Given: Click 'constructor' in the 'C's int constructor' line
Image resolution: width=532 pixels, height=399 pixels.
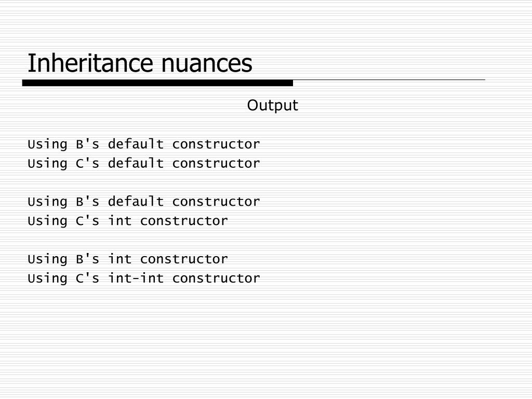Looking at the screenshot, I should [184, 221].
